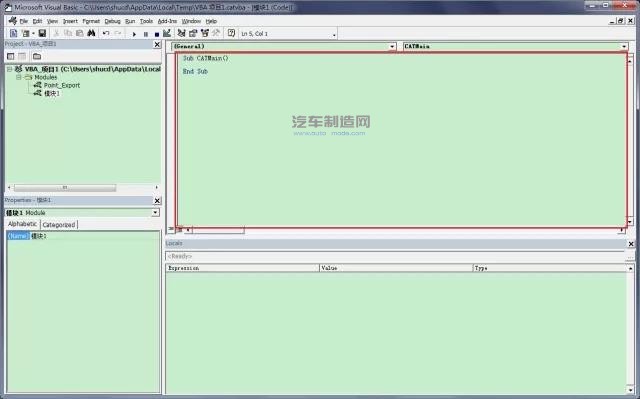Click the Undo arrow icon
The width and height of the screenshot is (640, 399).
pos(106,33)
